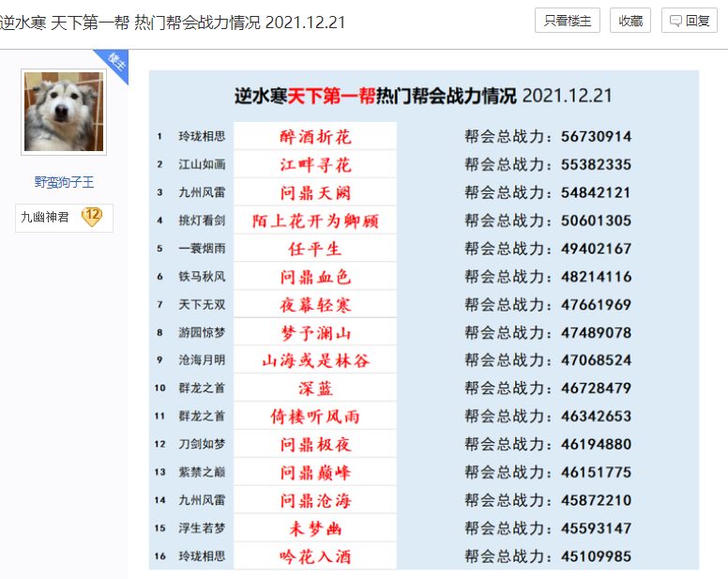The image size is (728, 579).
Task: Click the image header 热门帮会战力情况 2021.12.21
Action: tap(423, 96)
